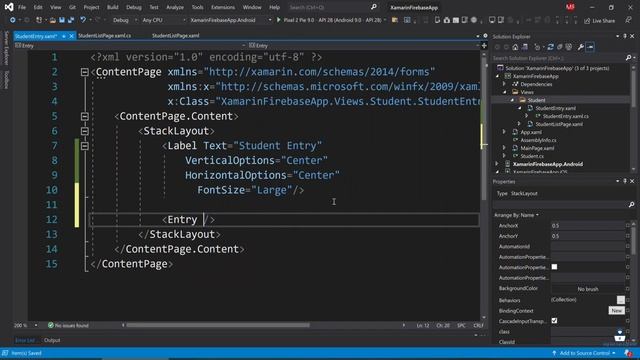Open the Extensions menu
This screenshot has width=640, height=360.
pos(223,7)
